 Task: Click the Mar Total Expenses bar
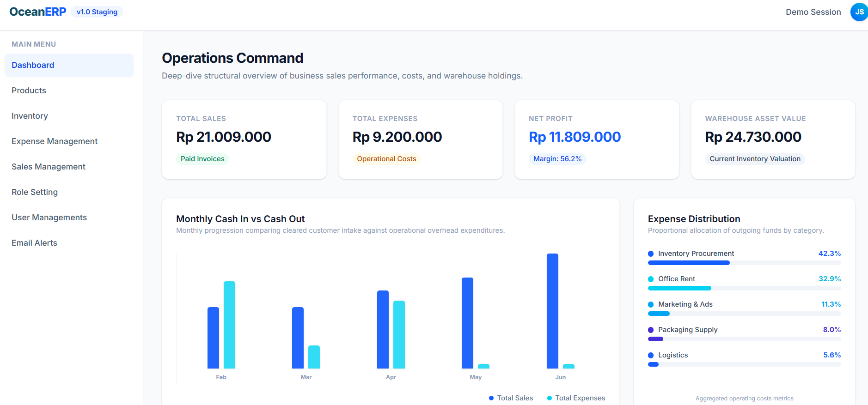pos(314,357)
